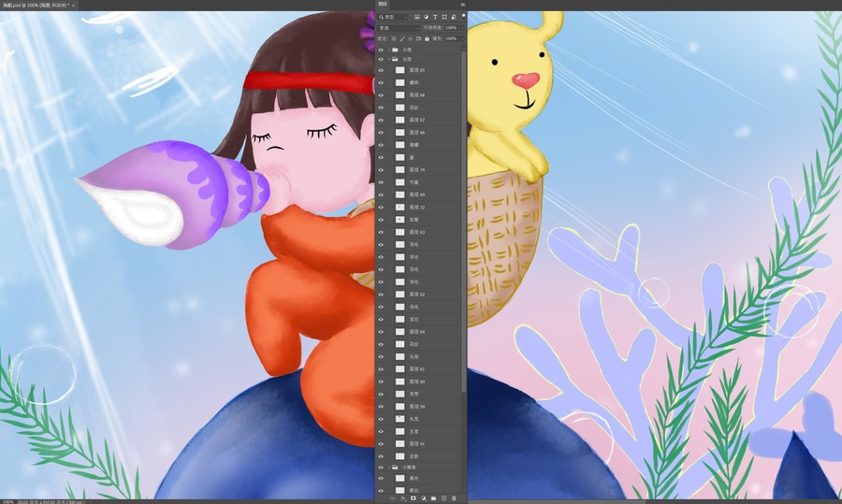This screenshot has height=504, width=842.
Task: Select layer named 头饰
Action: [414, 357]
